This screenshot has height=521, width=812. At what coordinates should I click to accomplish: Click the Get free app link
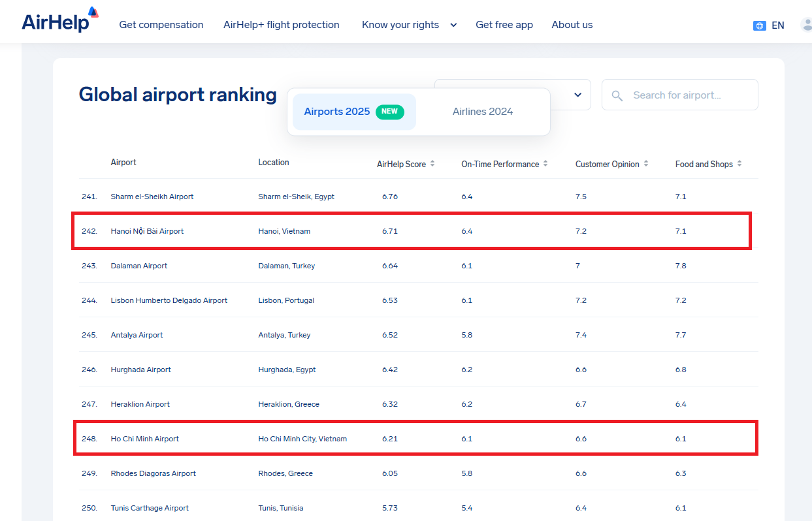point(504,25)
